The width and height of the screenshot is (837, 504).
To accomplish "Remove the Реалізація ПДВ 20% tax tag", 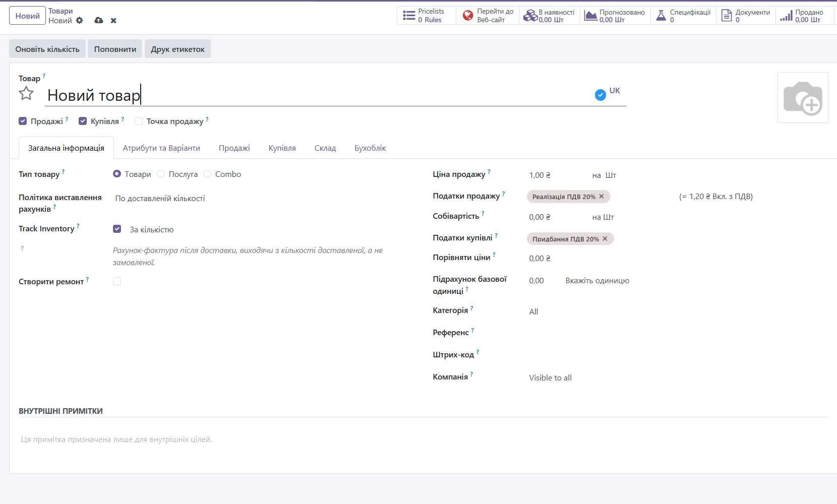I will [x=602, y=197].
